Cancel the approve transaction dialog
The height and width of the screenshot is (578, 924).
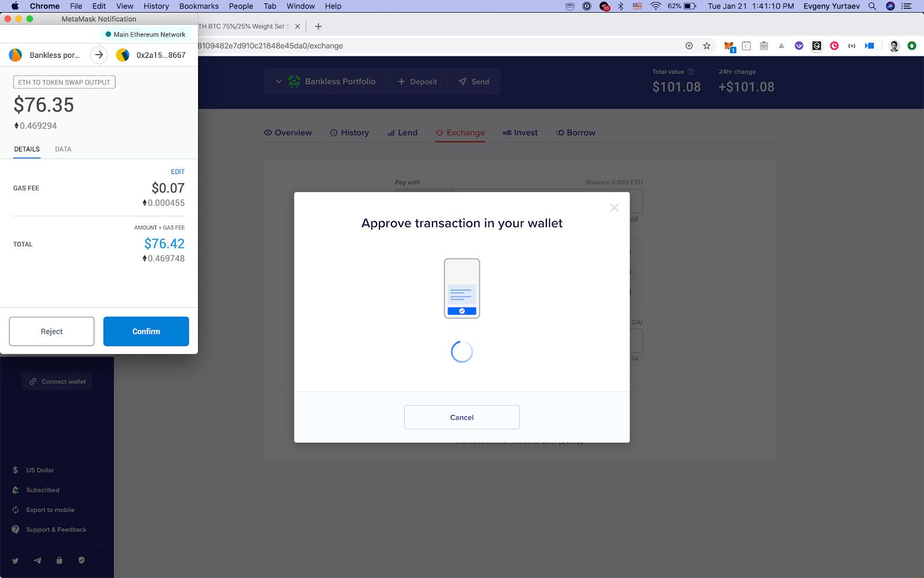click(461, 417)
